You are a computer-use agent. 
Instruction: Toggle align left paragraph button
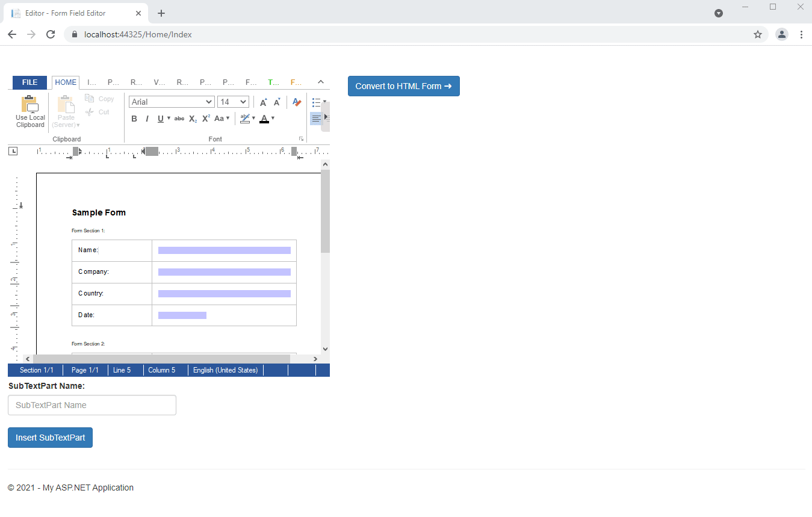coord(317,119)
